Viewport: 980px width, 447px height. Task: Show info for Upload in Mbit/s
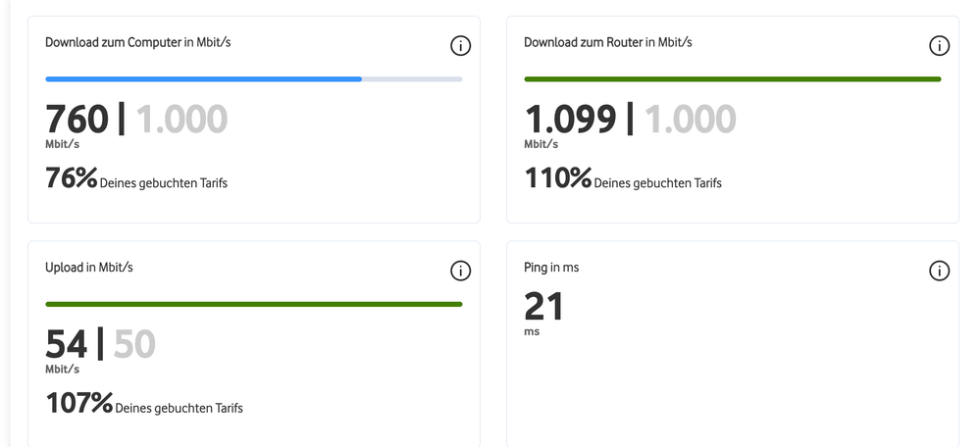click(460, 272)
